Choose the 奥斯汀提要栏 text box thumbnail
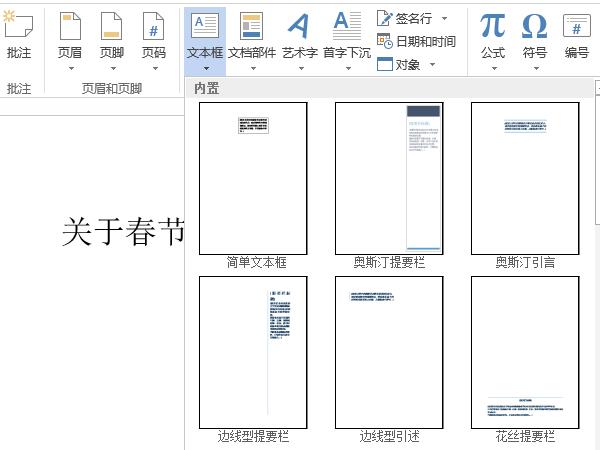The height and width of the screenshot is (450, 600). click(x=389, y=178)
